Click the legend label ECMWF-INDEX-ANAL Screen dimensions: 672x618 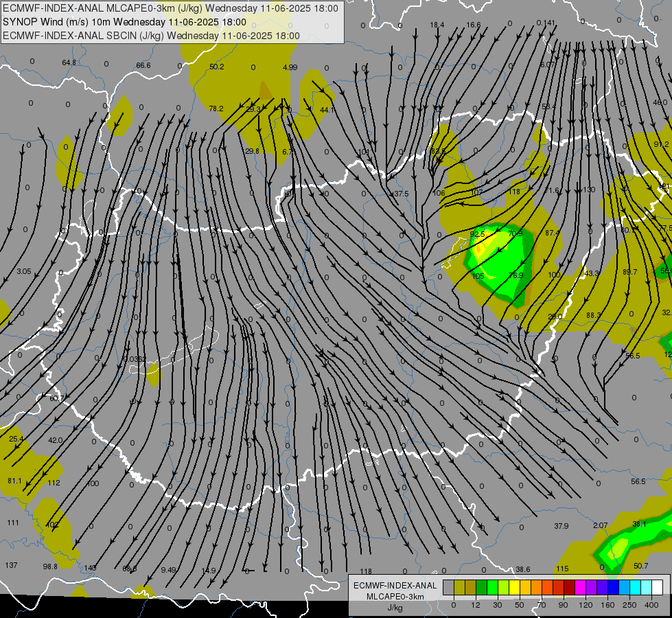tap(395, 586)
